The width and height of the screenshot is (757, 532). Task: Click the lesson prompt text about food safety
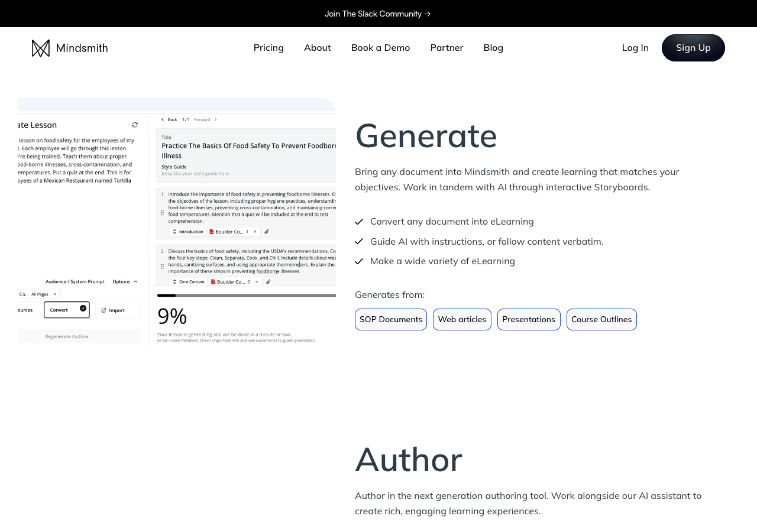pyautogui.click(x=76, y=160)
